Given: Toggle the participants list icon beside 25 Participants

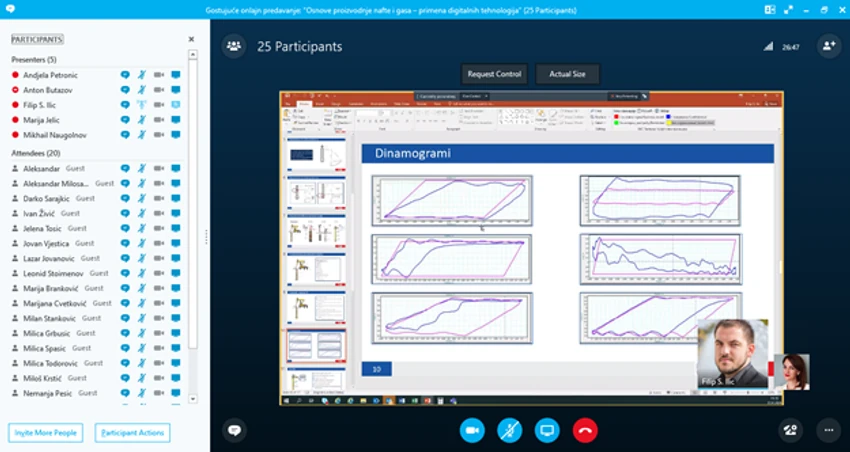Looking at the screenshot, I should (x=234, y=46).
